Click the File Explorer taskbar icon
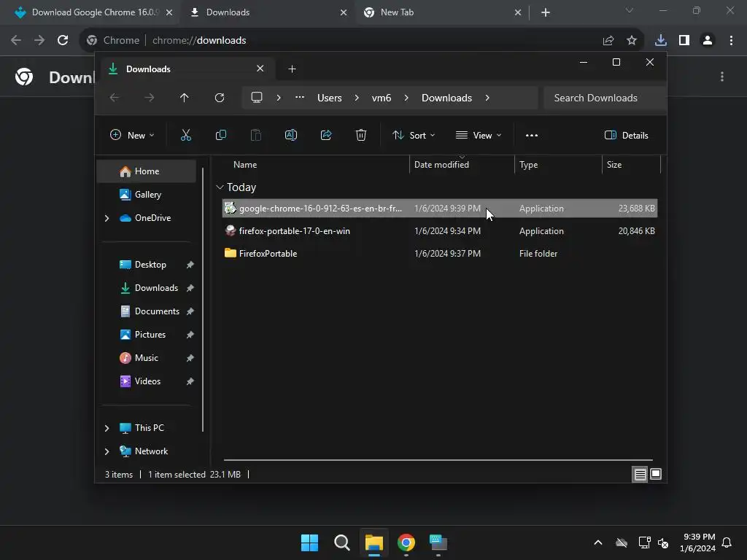This screenshot has height=560, width=747. (x=374, y=542)
